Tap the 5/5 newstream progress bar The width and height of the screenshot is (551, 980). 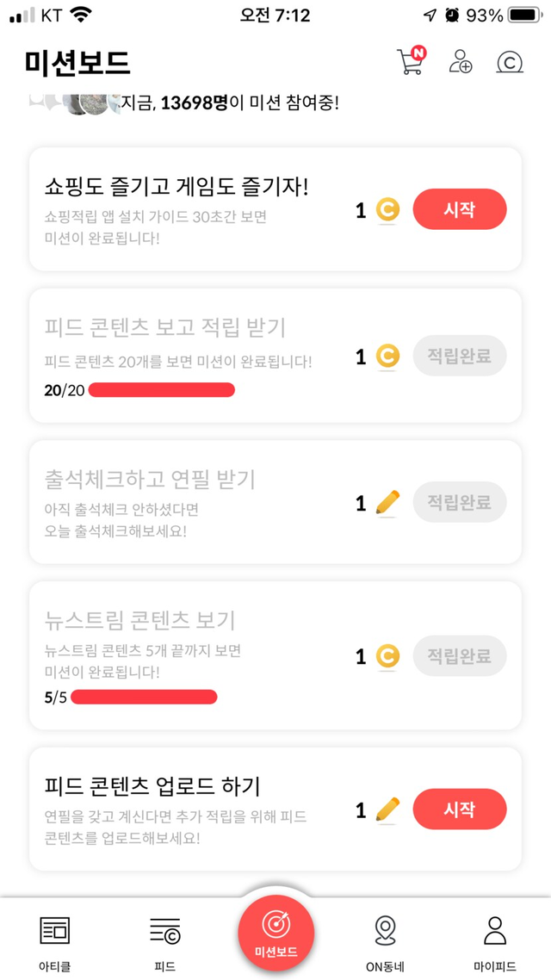pyautogui.click(x=144, y=697)
